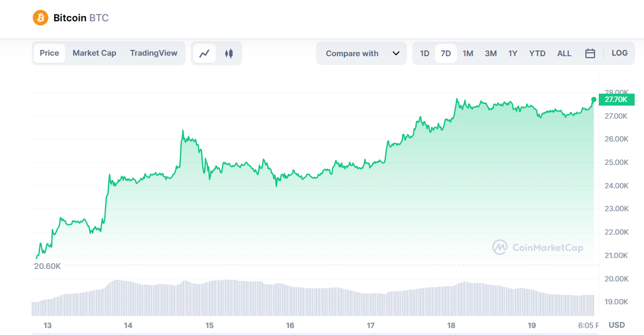Image resolution: width=644 pixels, height=335 pixels.
Task: Expand the Compare with dropdown
Action: (362, 53)
